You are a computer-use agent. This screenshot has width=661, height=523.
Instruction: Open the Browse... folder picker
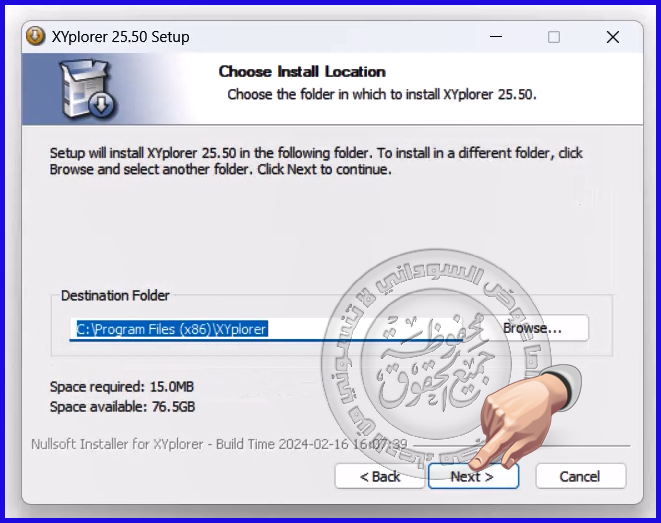coord(532,328)
